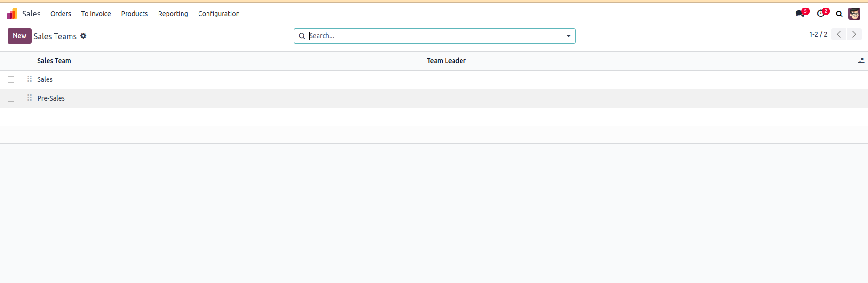
Task: Click the Sales Teams breadcrumb title
Action: coord(55,36)
